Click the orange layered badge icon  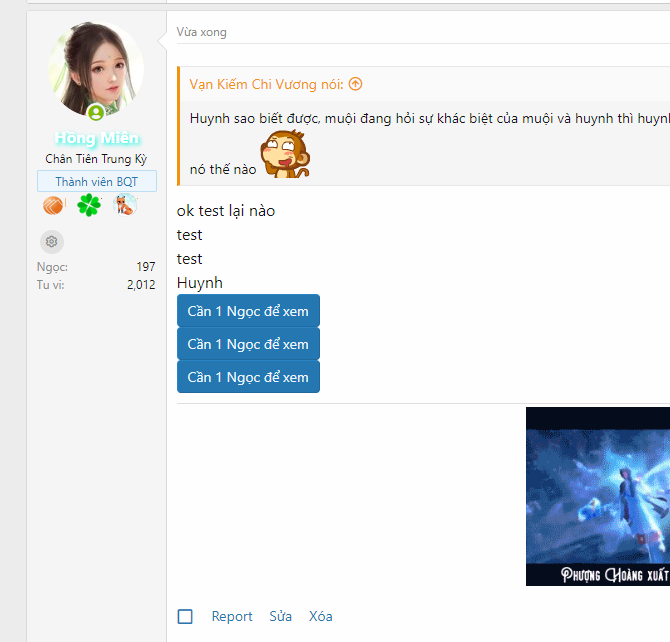pos(53,206)
